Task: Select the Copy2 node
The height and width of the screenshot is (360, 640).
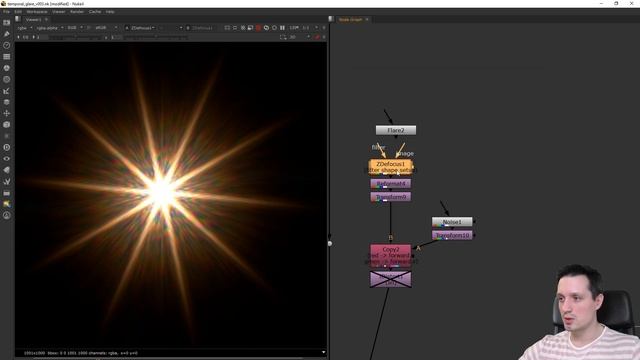Action: [x=391, y=256]
